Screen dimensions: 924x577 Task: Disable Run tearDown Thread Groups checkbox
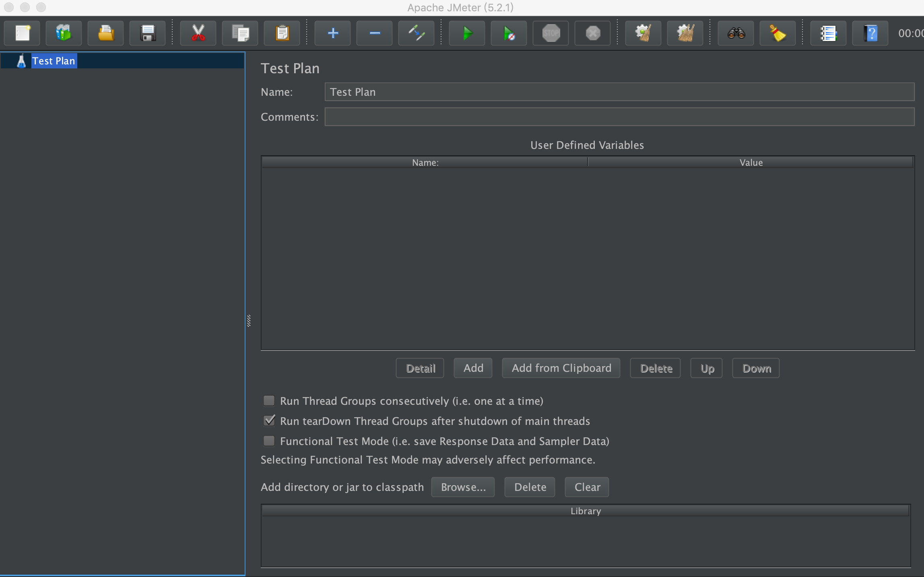269,420
